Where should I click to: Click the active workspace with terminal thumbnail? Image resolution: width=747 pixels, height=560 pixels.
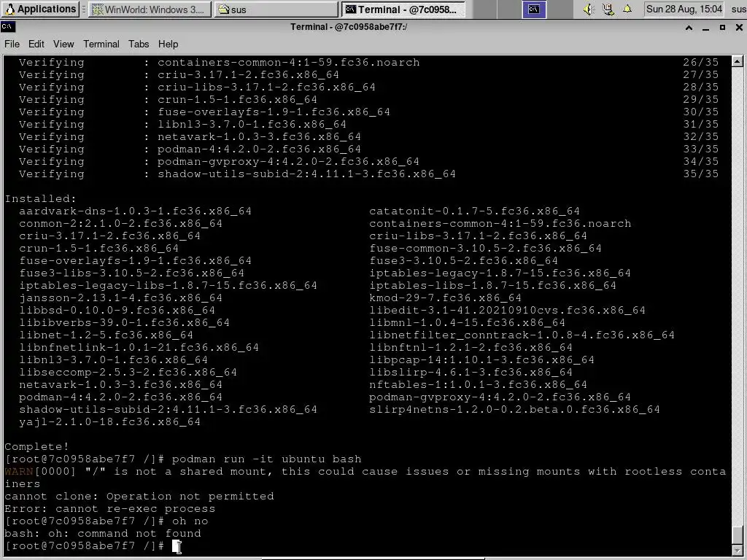pyautogui.click(x=534, y=9)
